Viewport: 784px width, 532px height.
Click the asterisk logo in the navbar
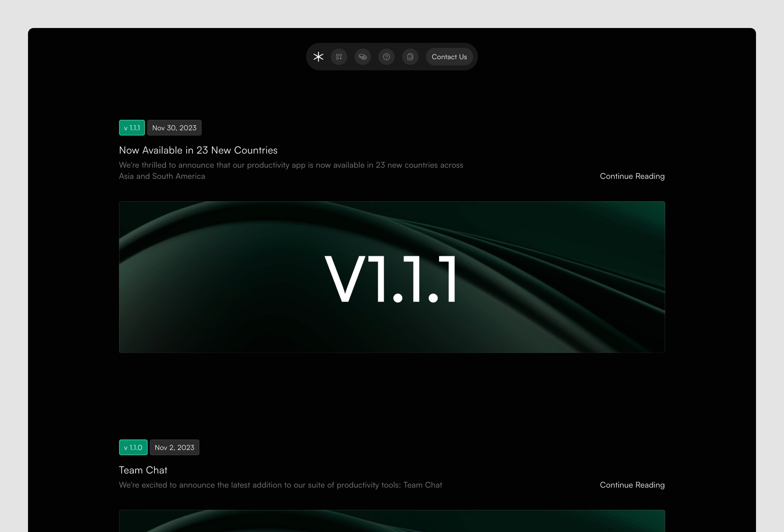click(318, 57)
